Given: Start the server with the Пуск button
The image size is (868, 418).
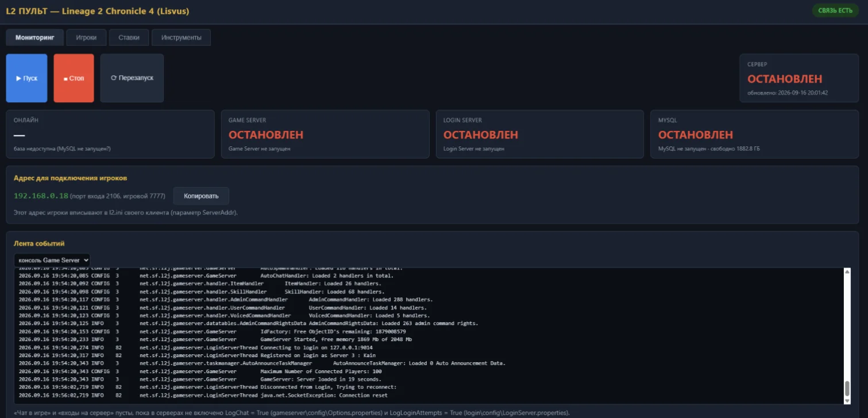Looking at the screenshot, I should click(26, 78).
